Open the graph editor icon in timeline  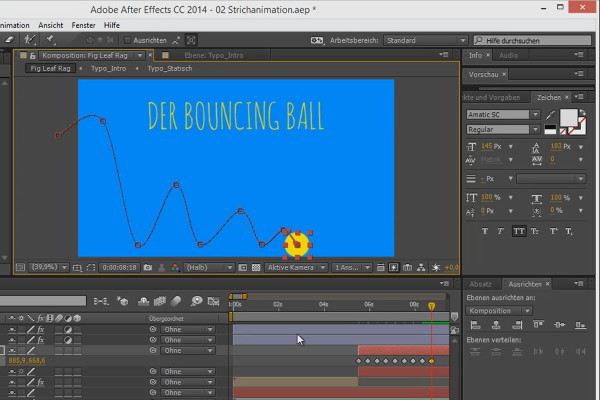click(x=213, y=302)
